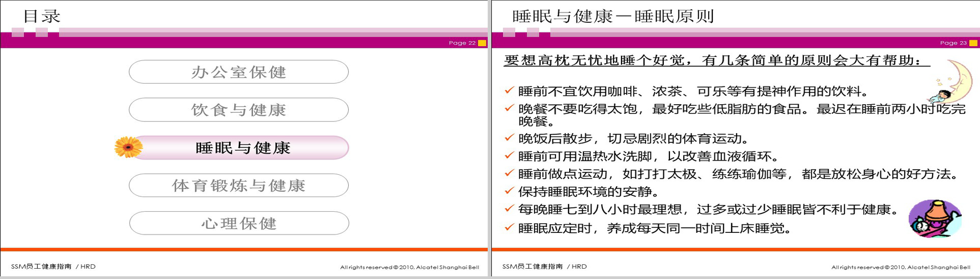Viewport: 980px width, 279px height.
Task: Click the copyright notice on the 目录 slide
Action: pyautogui.click(x=410, y=267)
